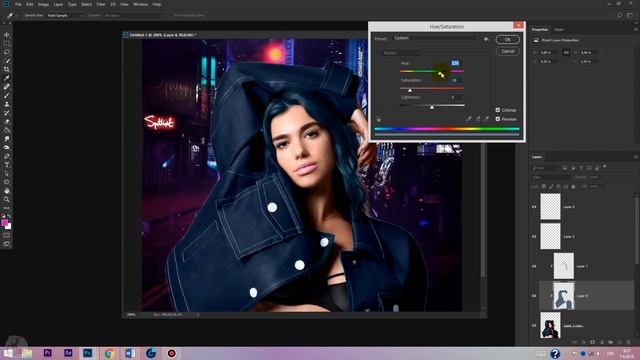Click the link width and height icon

click(566, 52)
